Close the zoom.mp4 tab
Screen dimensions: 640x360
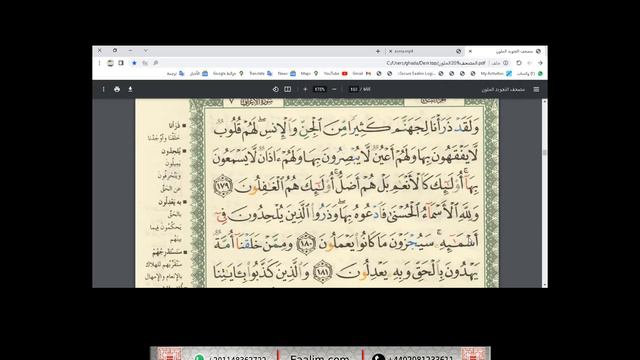390,51
